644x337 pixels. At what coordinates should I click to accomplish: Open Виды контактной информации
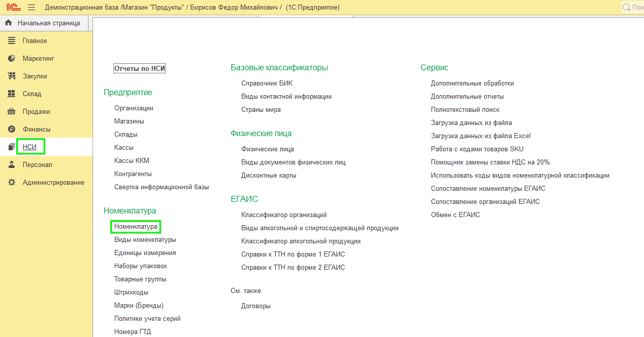pos(286,96)
